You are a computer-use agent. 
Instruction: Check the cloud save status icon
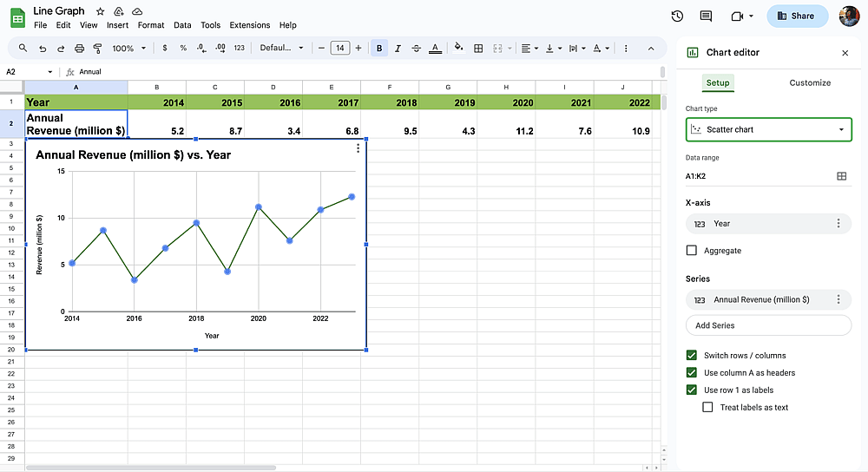click(x=137, y=11)
